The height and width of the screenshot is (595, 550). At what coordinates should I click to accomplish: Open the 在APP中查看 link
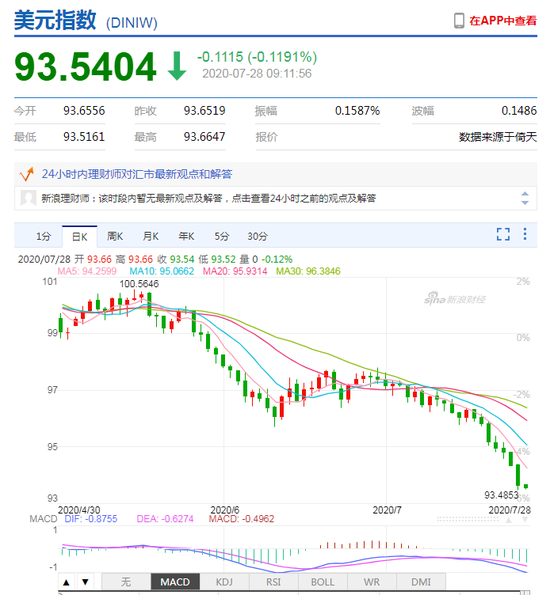click(503, 20)
